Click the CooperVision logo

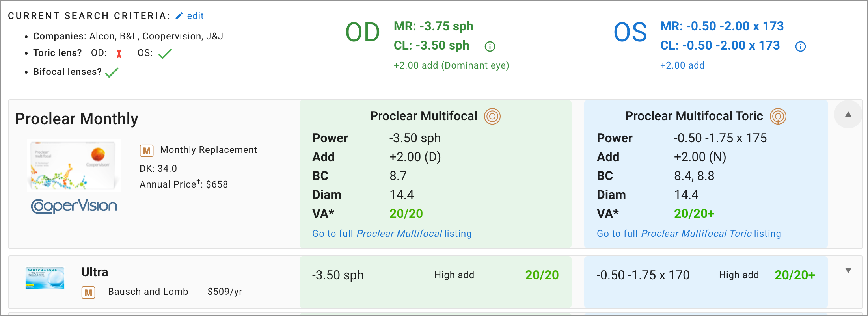tap(74, 206)
